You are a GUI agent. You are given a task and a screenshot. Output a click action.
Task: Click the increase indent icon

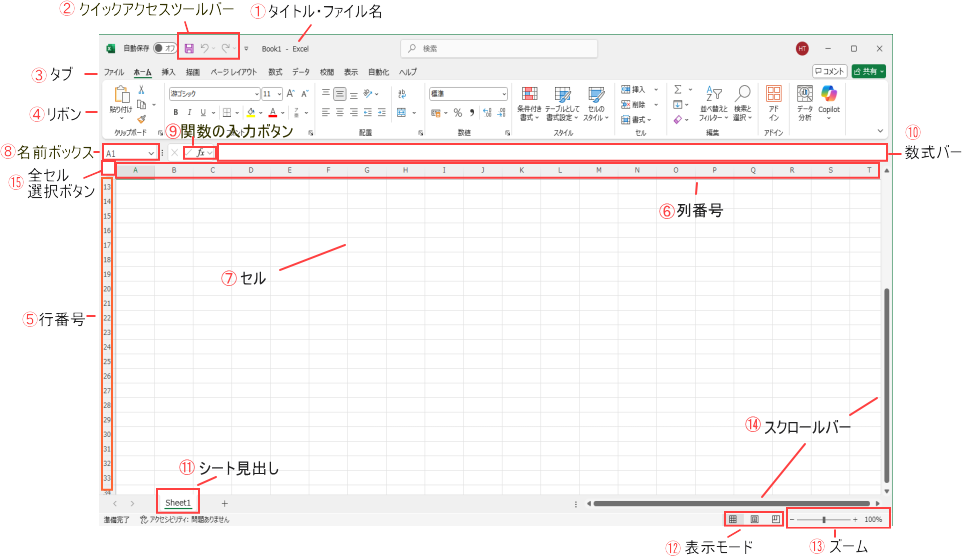tap(382, 112)
